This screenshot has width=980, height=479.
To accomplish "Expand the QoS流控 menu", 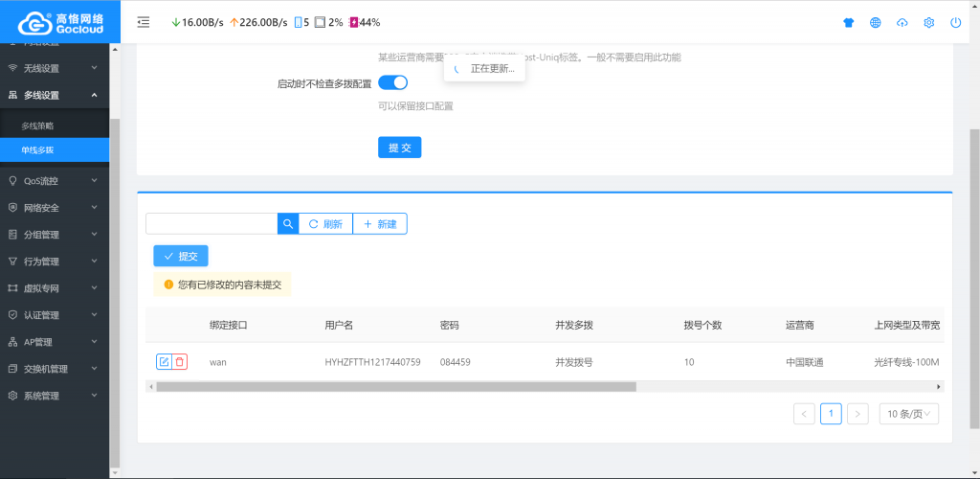I will point(55,180).
